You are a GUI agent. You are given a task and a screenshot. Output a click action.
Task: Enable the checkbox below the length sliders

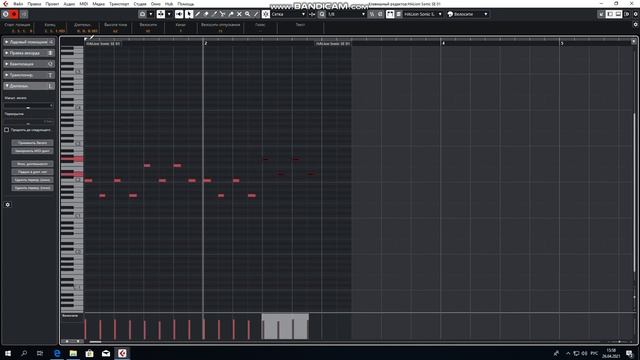click(7, 130)
